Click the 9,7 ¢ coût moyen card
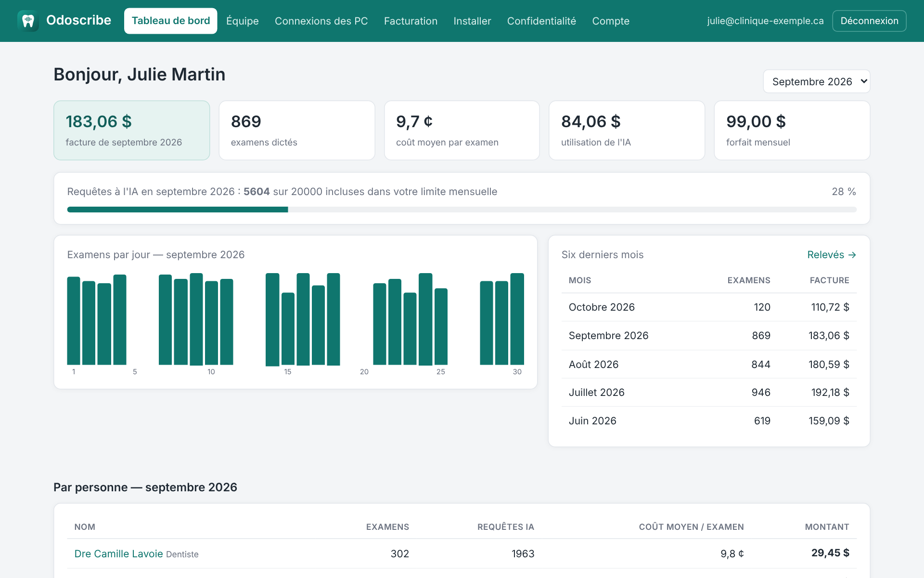 [462, 130]
